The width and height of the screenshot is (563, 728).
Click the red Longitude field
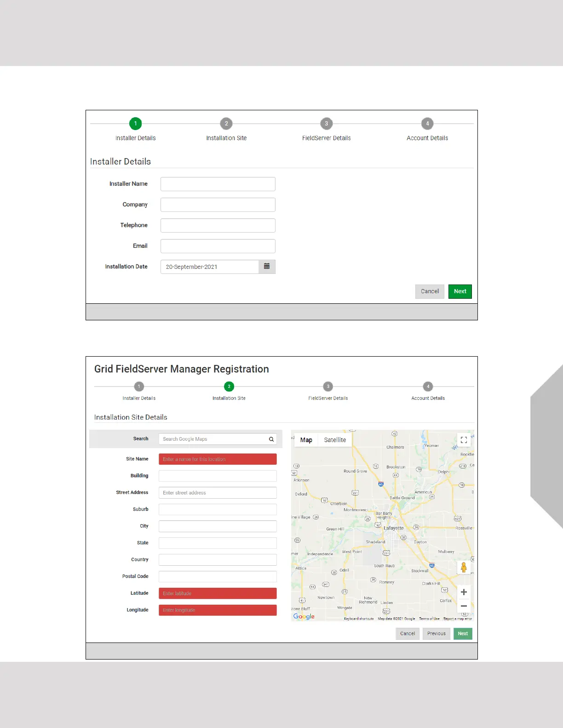click(218, 610)
